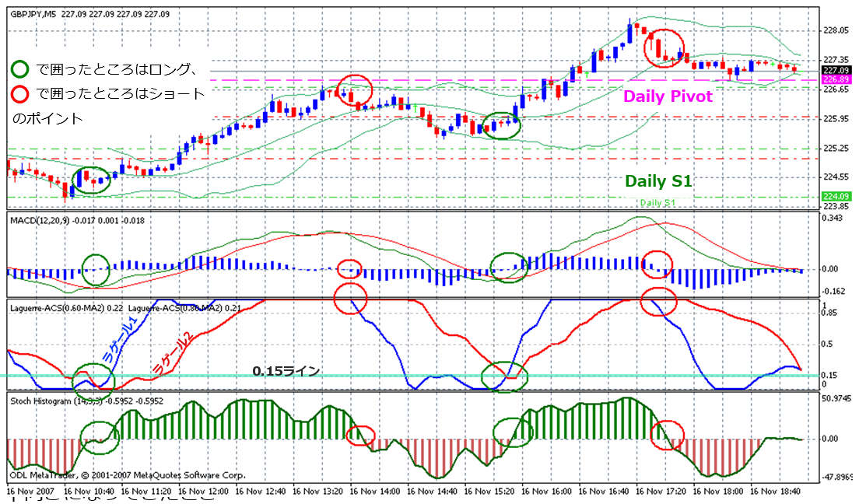Click the first green circle on the price candles
This screenshot has width=859, height=504.
[x=92, y=180]
